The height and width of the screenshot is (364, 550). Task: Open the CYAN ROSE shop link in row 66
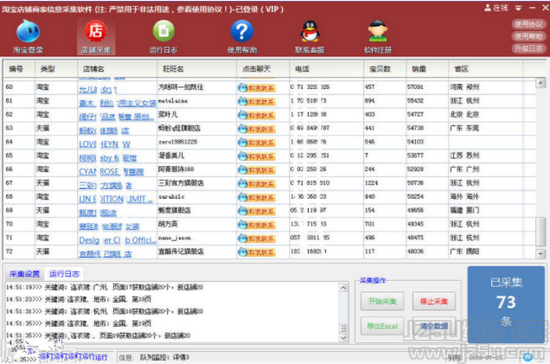[111, 171]
